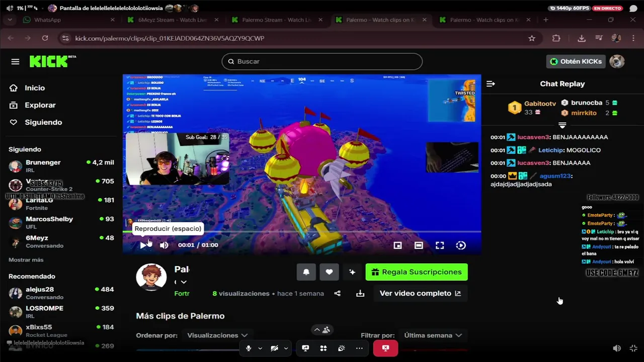Toggle the camera in the call toolbar
Screen dimensions: 644x362
tap(274, 348)
